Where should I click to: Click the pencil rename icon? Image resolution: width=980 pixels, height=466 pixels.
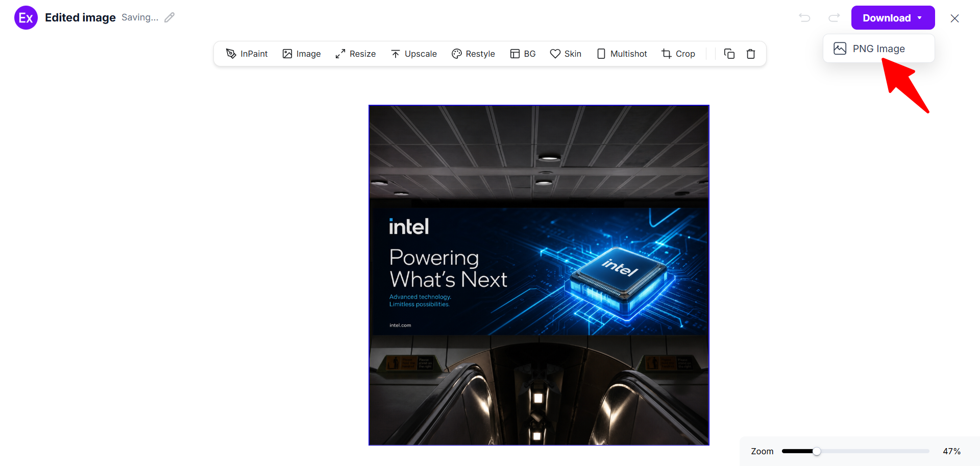click(169, 17)
